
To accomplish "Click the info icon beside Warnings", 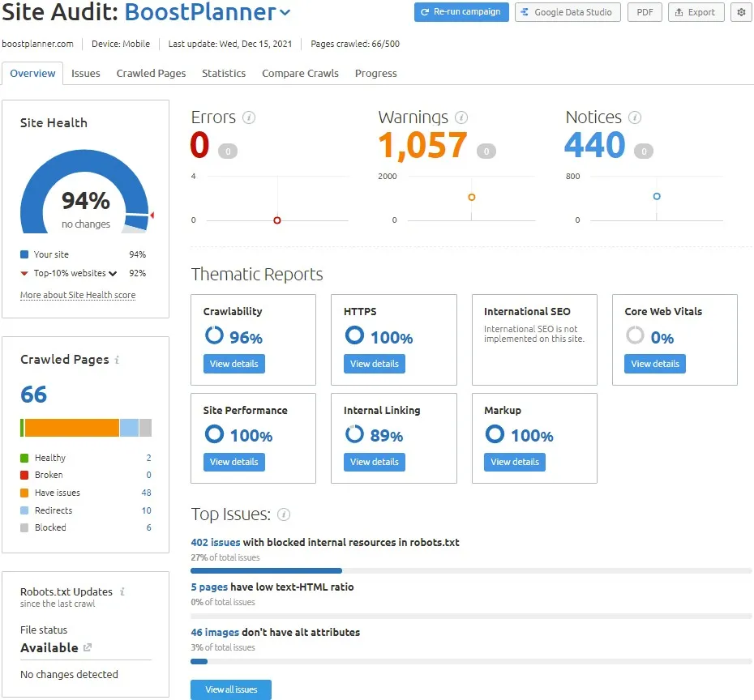I will click(x=461, y=117).
